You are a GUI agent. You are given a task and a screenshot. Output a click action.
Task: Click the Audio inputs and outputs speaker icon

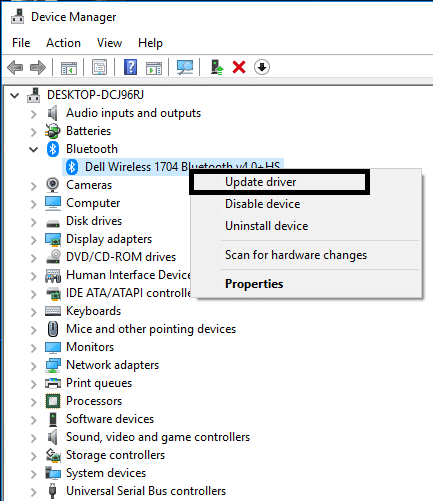point(53,113)
